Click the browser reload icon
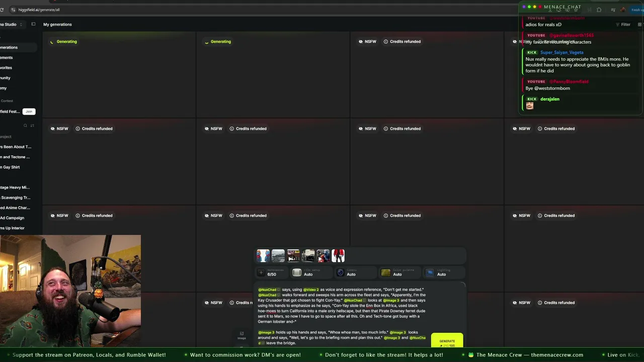Viewport: 644px width, 362px height. [x=2, y=10]
